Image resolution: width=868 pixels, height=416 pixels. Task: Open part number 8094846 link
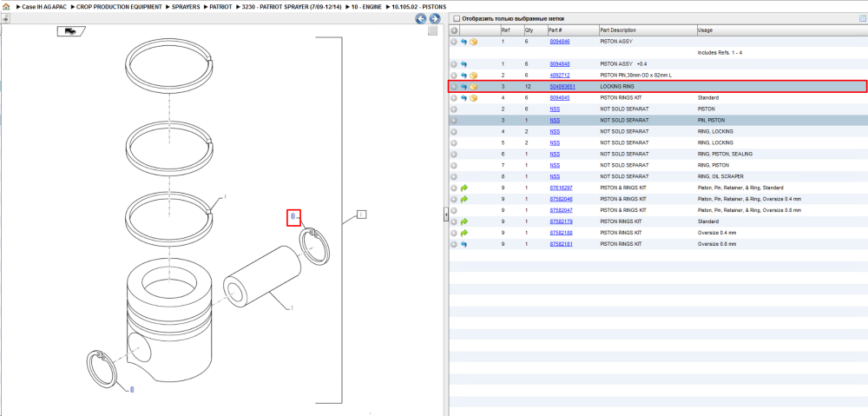[x=560, y=42]
